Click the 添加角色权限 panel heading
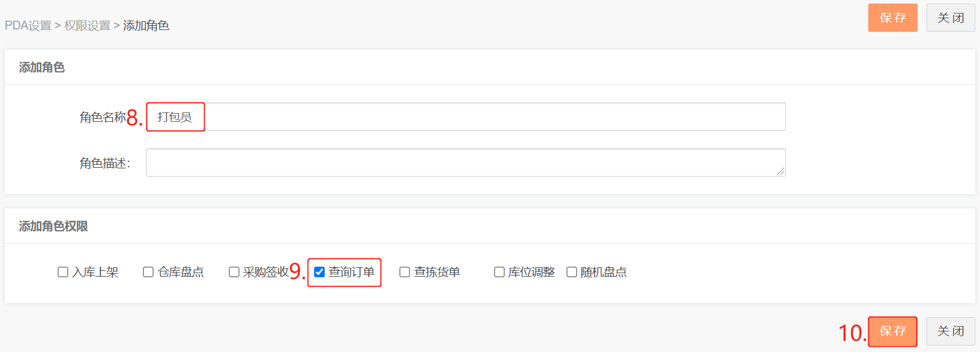This screenshot has width=980, height=352. coord(54,227)
